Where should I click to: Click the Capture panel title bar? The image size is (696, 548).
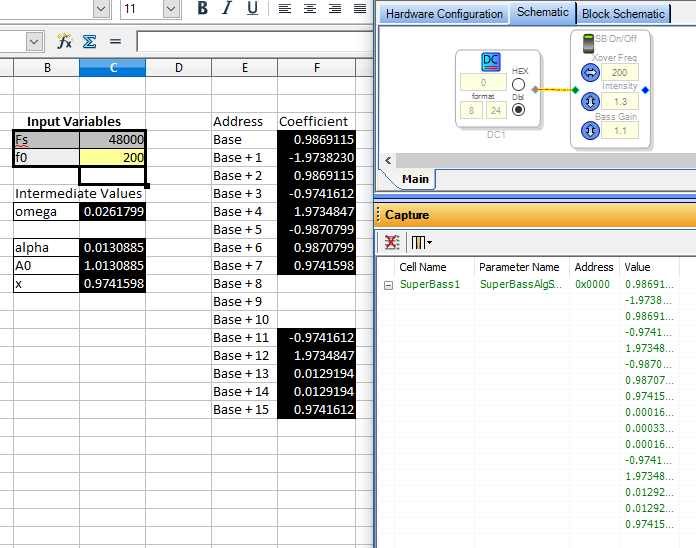click(535, 215)
